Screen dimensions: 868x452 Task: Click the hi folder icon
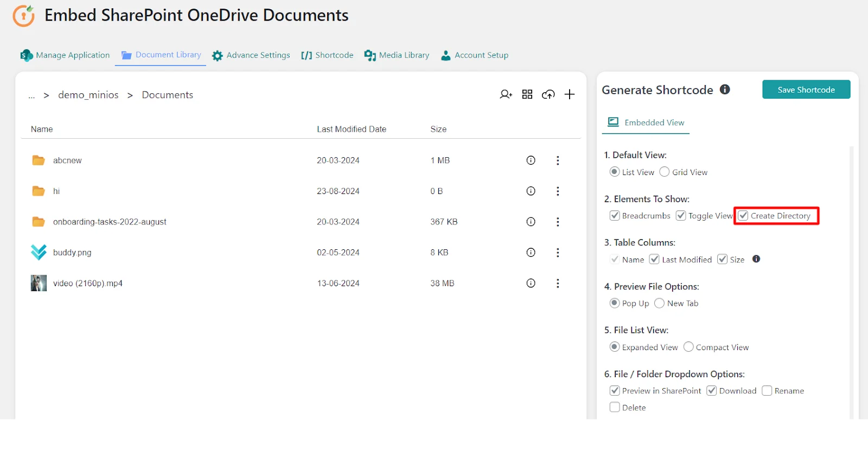[x=39, y=191]
